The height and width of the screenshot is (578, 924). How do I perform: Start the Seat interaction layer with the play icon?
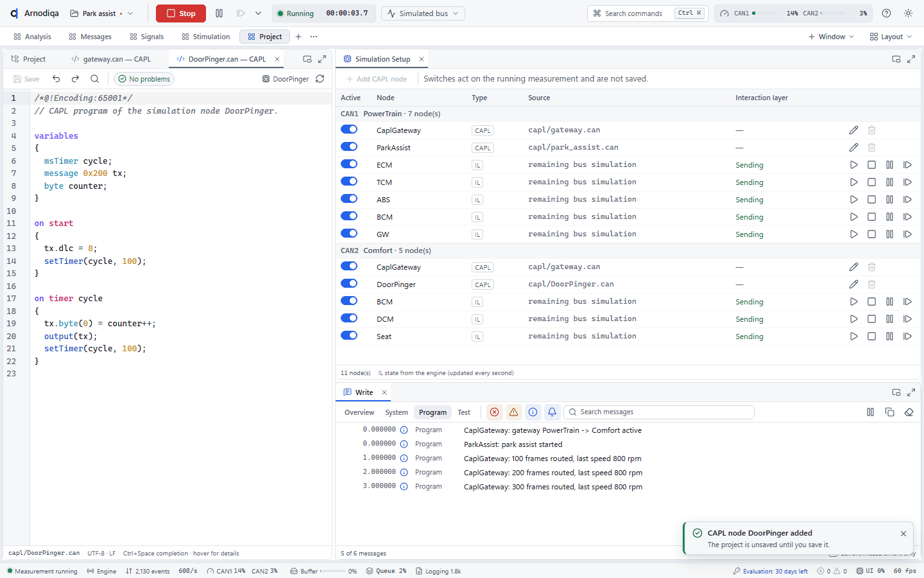click(853, 336)
